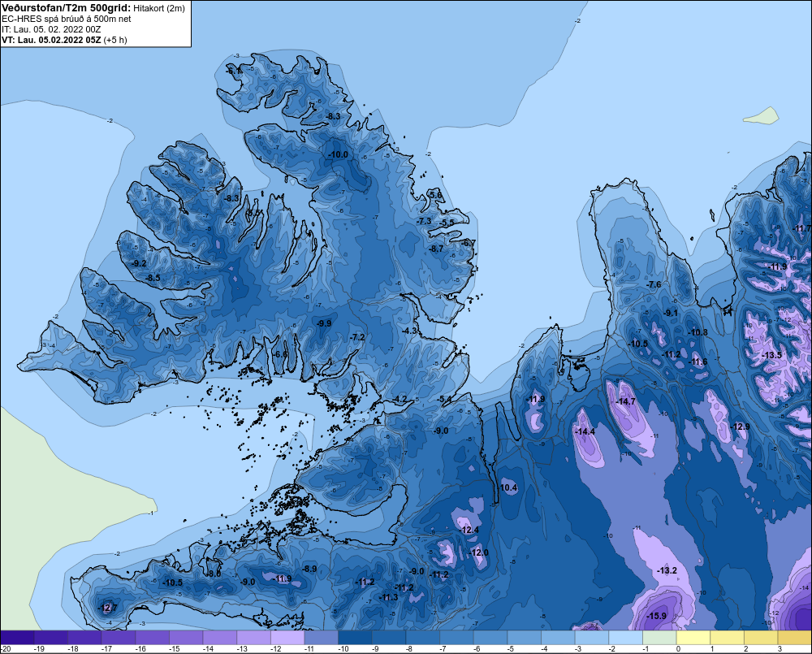Click the -12.9 temperature value
The image size is (812, 654).
(740, 426)
